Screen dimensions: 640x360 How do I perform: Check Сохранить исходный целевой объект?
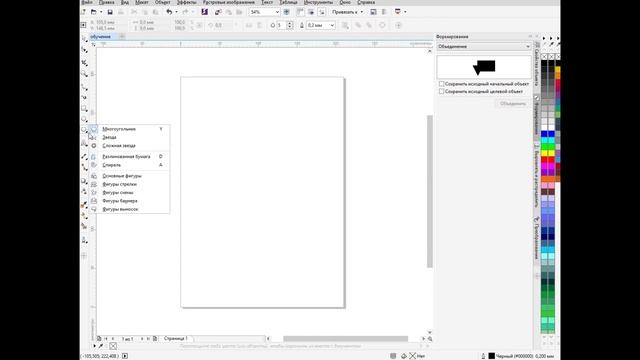click(441, 91)
